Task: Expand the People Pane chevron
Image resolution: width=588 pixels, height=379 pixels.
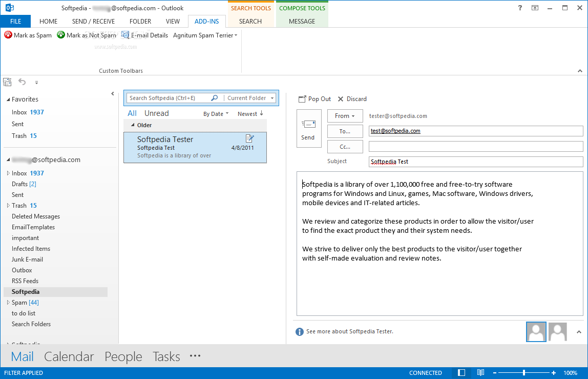Action: click(x=579, y=332)
